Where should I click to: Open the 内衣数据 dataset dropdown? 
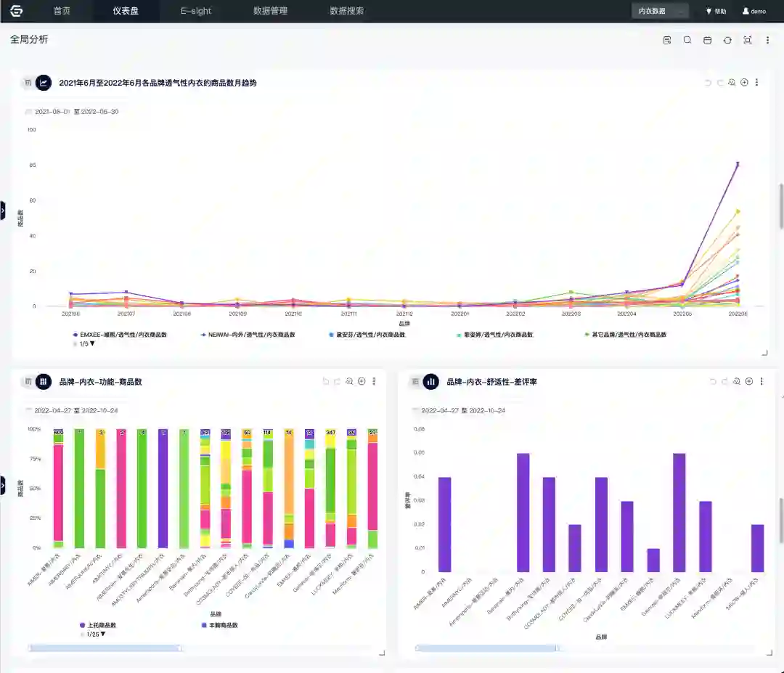[x=660, y=11]
